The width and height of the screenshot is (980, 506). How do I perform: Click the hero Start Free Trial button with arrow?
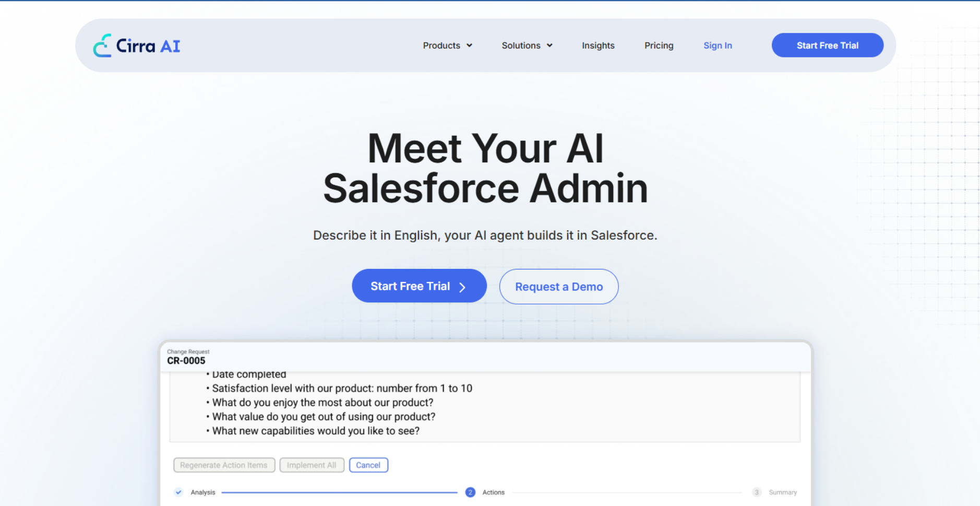pyautogui.click(x=419, y=286)
